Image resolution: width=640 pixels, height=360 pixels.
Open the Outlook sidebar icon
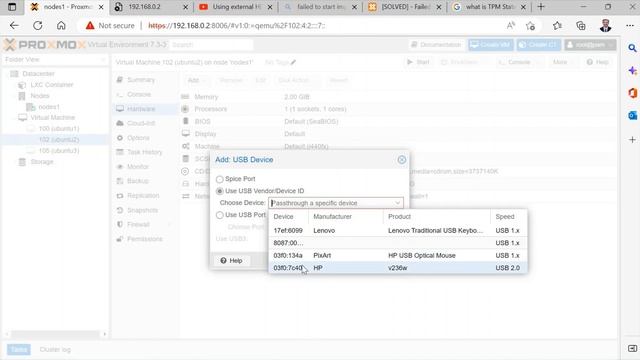coord(632,116)
